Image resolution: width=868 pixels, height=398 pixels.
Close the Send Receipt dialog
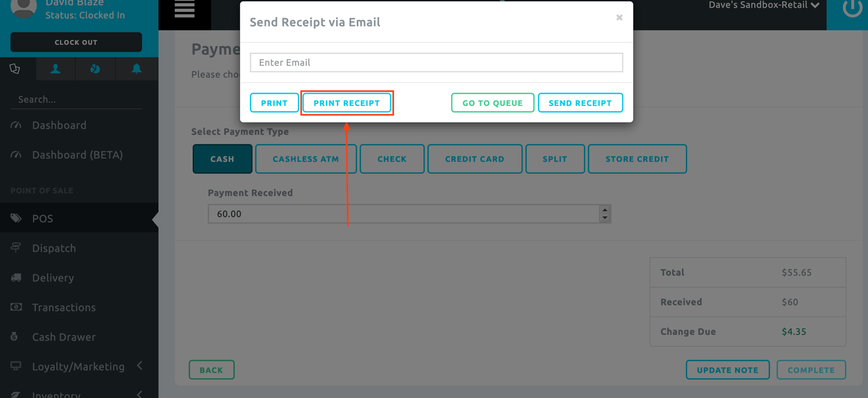pos(619,18)
